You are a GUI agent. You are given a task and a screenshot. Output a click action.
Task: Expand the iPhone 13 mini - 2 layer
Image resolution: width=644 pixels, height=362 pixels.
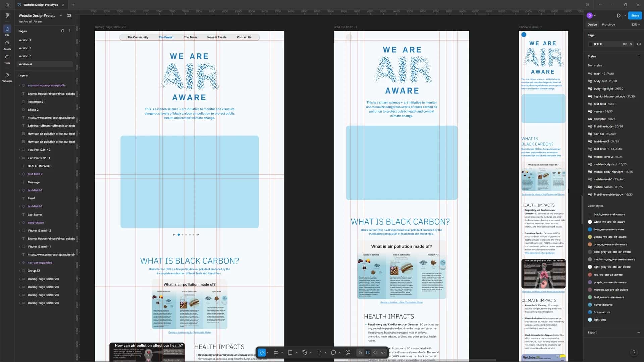click(x=19, y=231)
